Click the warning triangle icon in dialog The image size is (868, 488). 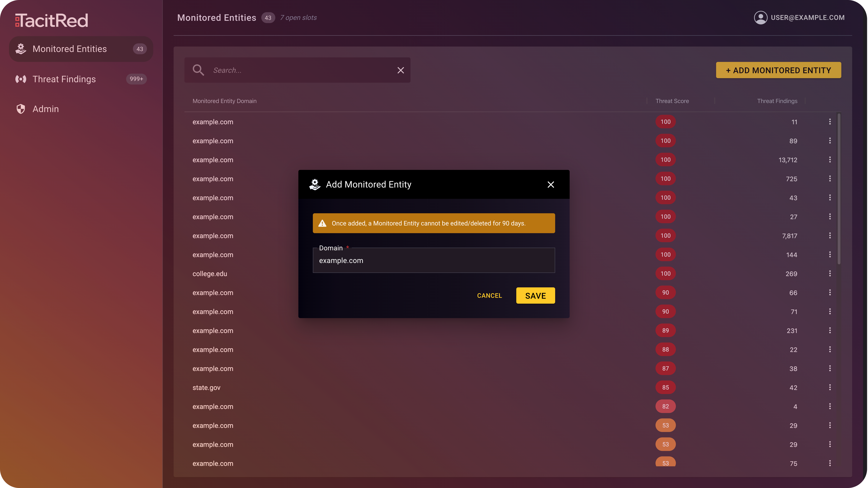coord(322,223)
